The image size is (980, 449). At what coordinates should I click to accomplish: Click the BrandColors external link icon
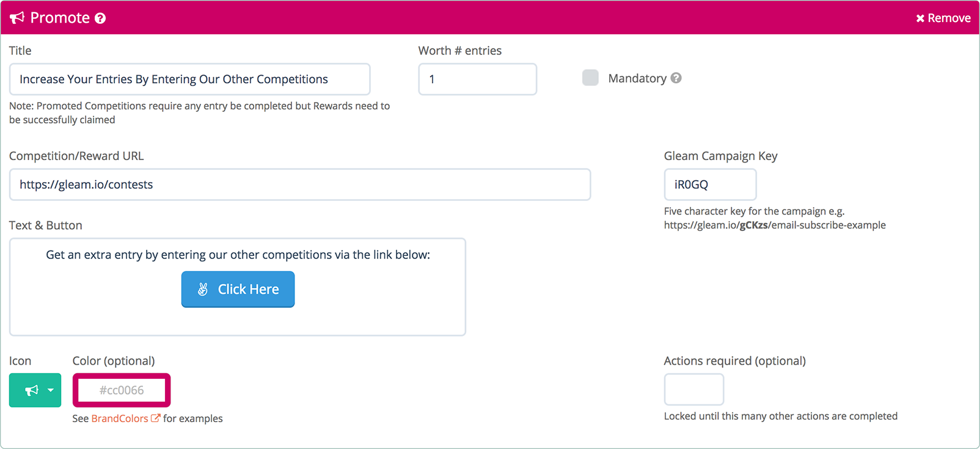(156, 418)
